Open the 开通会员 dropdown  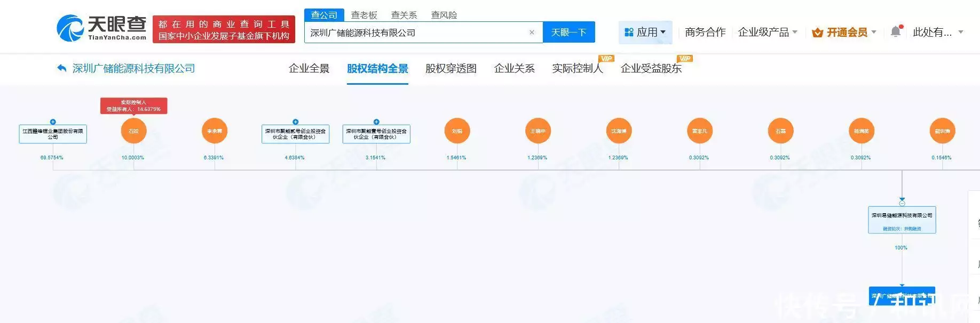click(x=844, y=33)
